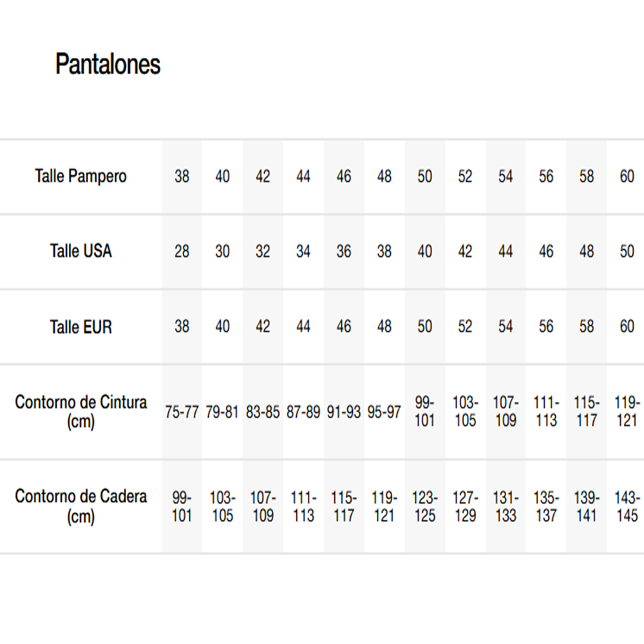Click the 75-77 waist measurement cell
Screen dimensions: 644x644
point(182,412)
